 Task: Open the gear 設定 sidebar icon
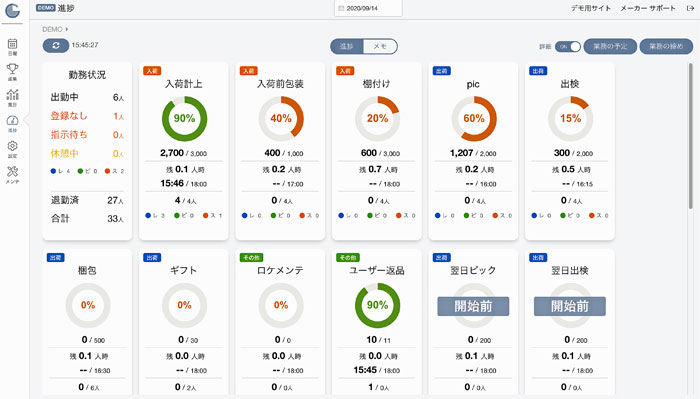[x=12, y=149]
